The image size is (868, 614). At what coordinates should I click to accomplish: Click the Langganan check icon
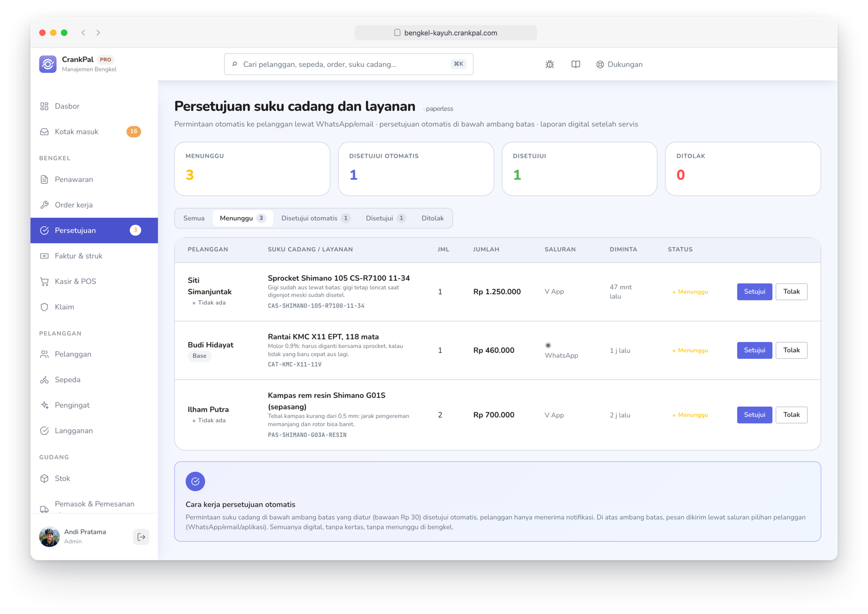tap(44, 431)
